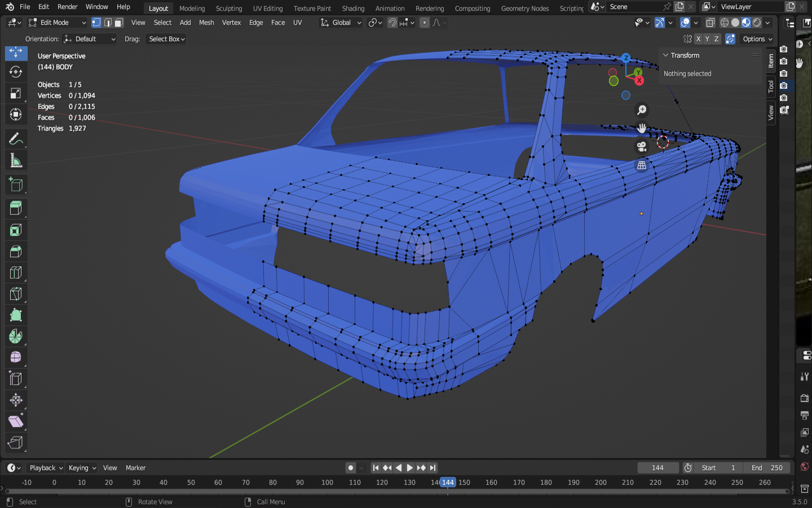Collapse the Transform panel
Image resolution: width=812 pixels, height=508 pixels.
coord(666,55)
